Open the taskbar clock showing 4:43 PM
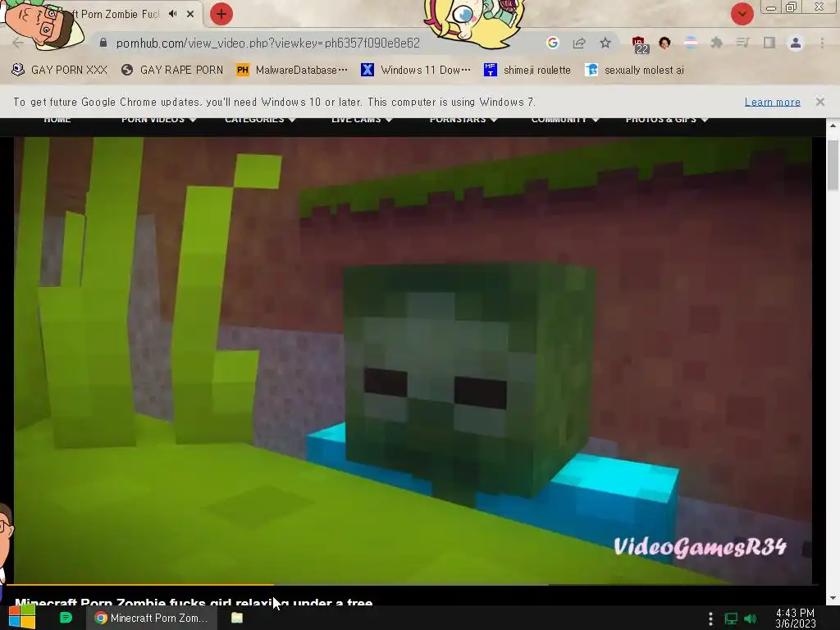The image size is (840, 630). click(795, 619)
